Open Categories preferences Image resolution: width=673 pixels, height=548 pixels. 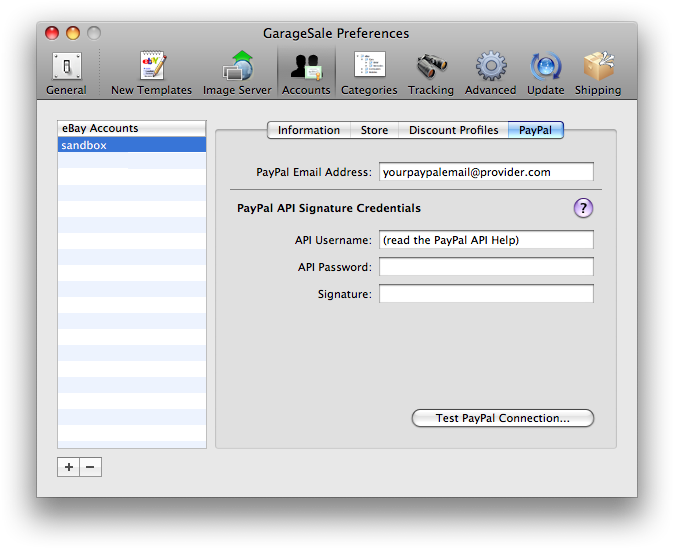369,73
